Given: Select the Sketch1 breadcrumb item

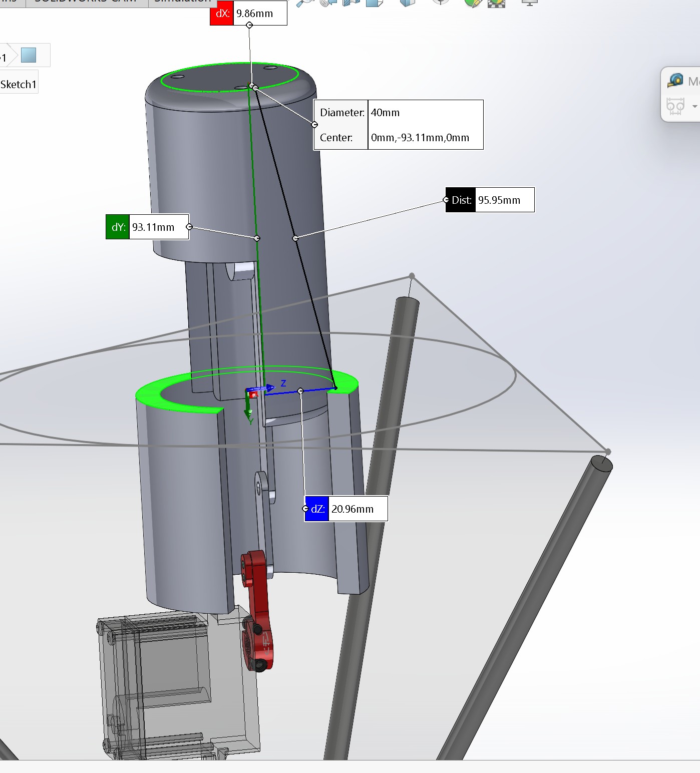Looking at the screenshot, I should pyautogui.click(x=19, y=84).
